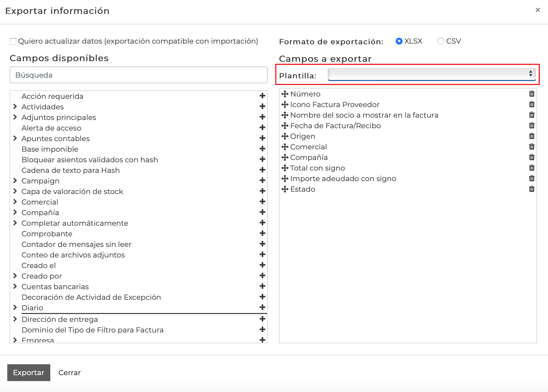This screenshot has height=392, width=548.
Task: Click Cerrar to dismiss the dialog
Action: point(69,372)
